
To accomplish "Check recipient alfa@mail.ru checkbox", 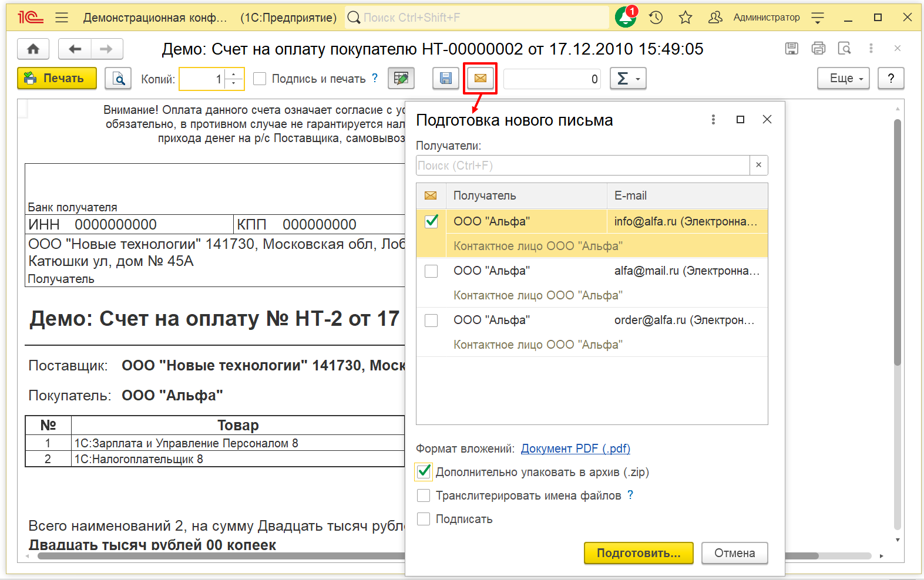I will click(431, 271).
